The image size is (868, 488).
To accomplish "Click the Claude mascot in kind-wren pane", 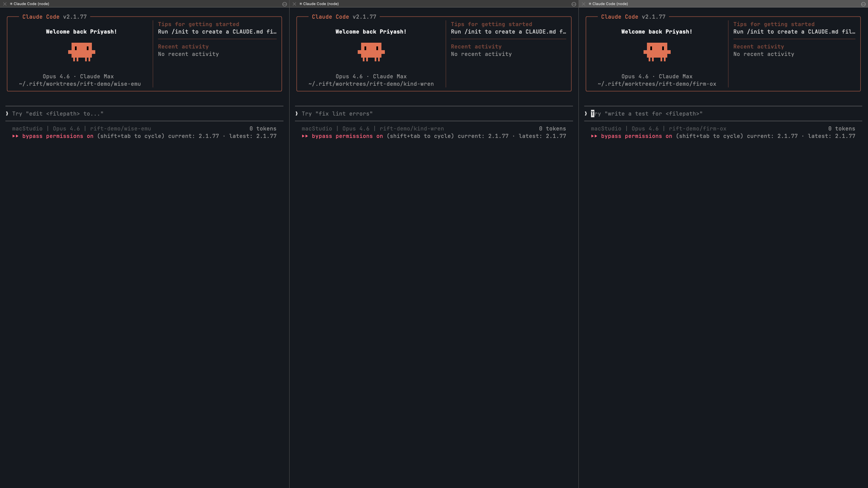I will (371, 52).
